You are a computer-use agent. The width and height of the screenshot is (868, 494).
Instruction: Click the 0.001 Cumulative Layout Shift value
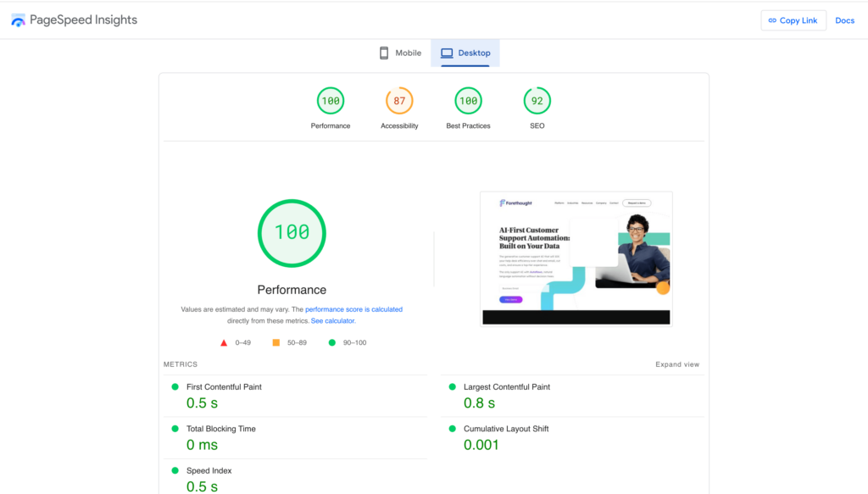point(481,445)
